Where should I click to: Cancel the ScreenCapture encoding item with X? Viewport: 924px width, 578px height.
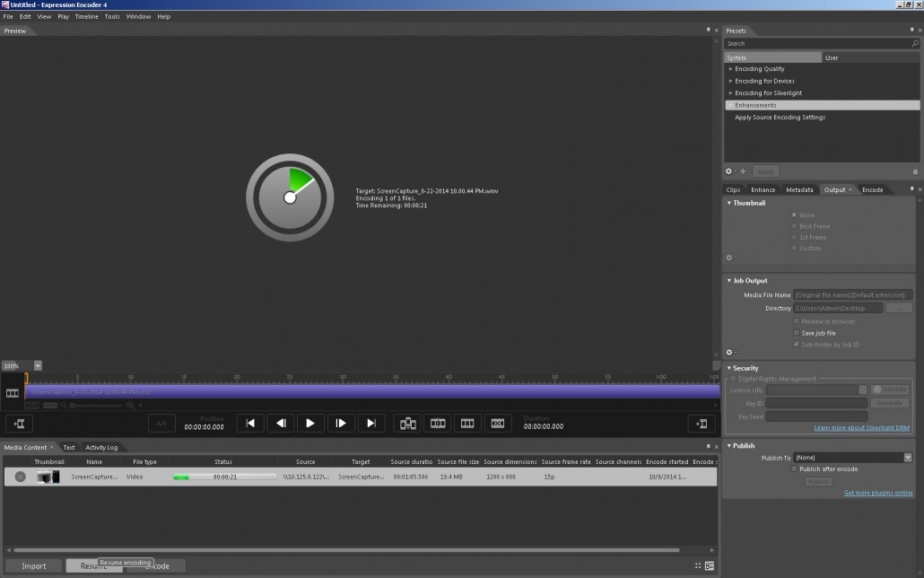pos(20,477)
